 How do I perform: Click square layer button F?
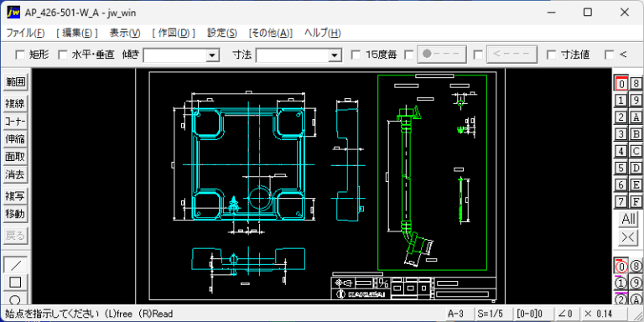636,201
